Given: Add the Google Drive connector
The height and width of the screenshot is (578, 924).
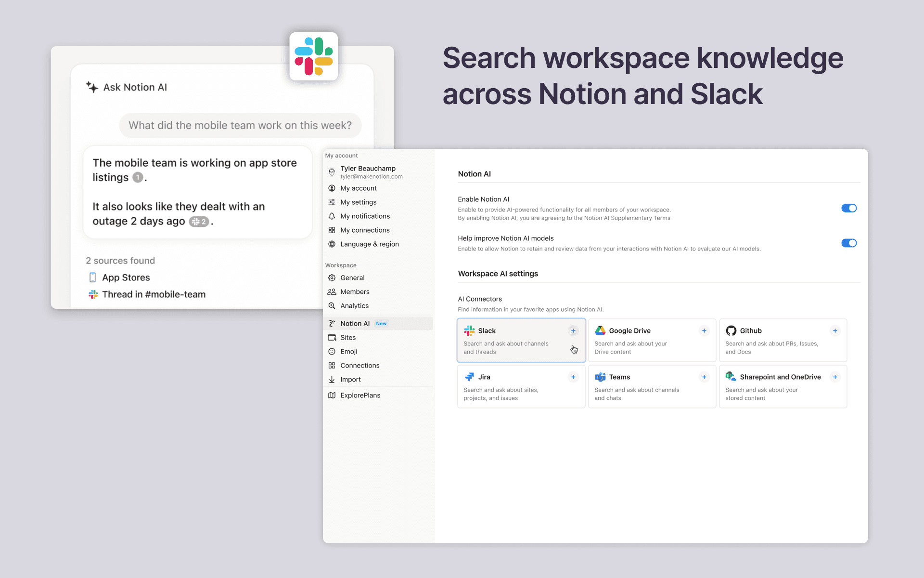Looking at the screenshot, I should 704,330.
